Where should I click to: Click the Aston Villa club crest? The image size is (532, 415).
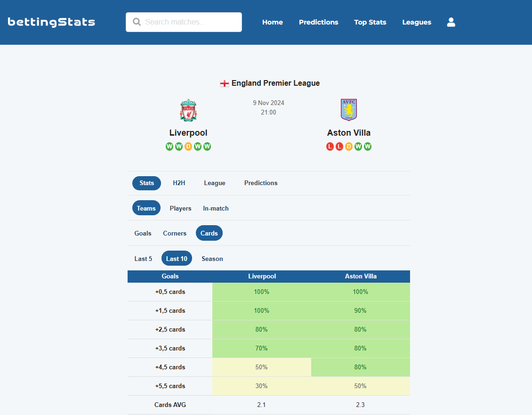coord(349,110)
